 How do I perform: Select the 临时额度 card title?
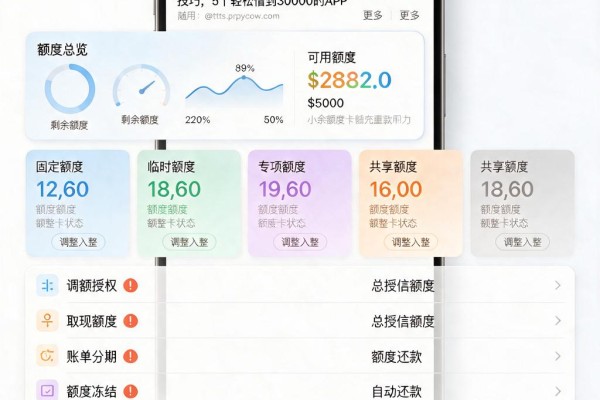(x=171, y=167)
